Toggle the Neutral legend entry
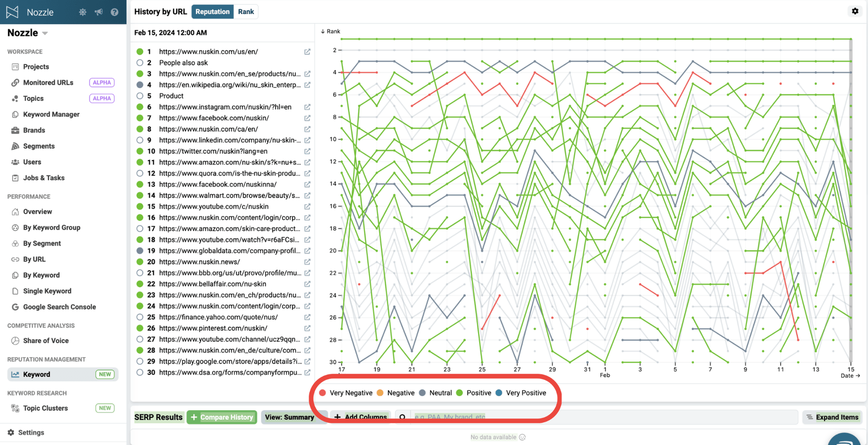 click(x=435, y=393)
